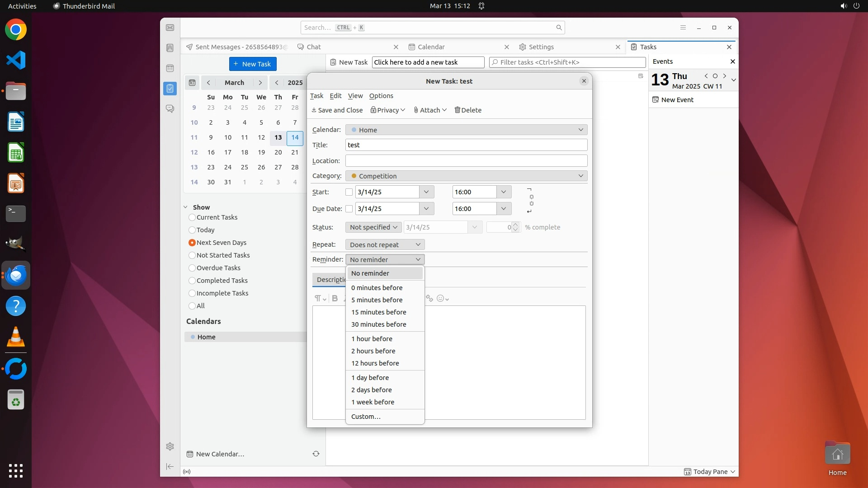Open the Status Not specified dropdown
The height and width of the screenshot is (488, 868).
(373, 227)
